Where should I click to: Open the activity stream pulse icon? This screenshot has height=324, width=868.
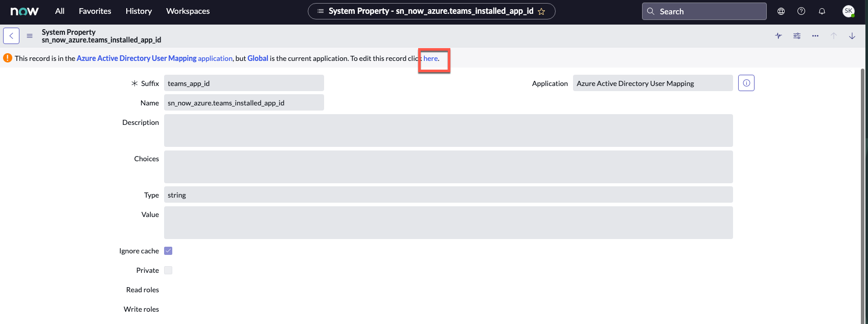pos(779,36)
